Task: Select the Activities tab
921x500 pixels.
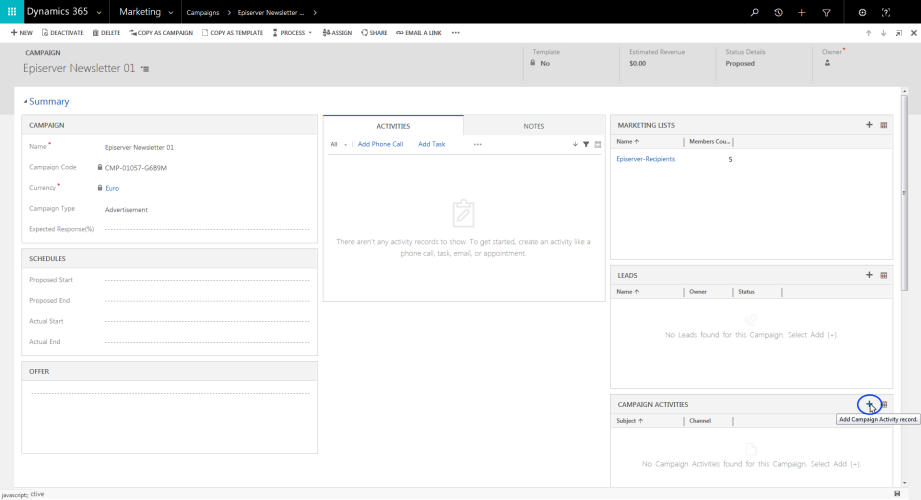Action: coord(393,126)
